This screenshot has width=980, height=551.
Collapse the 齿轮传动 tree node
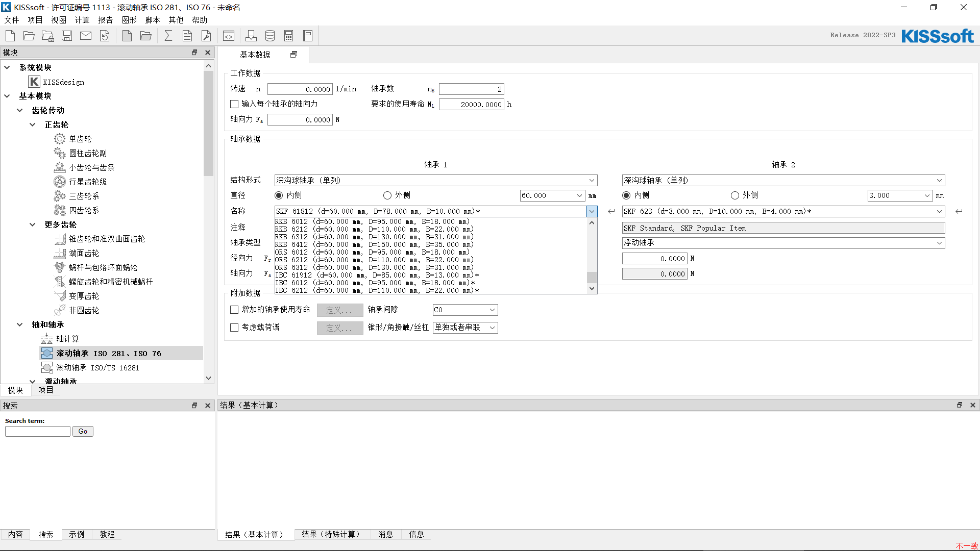(20, 110)
